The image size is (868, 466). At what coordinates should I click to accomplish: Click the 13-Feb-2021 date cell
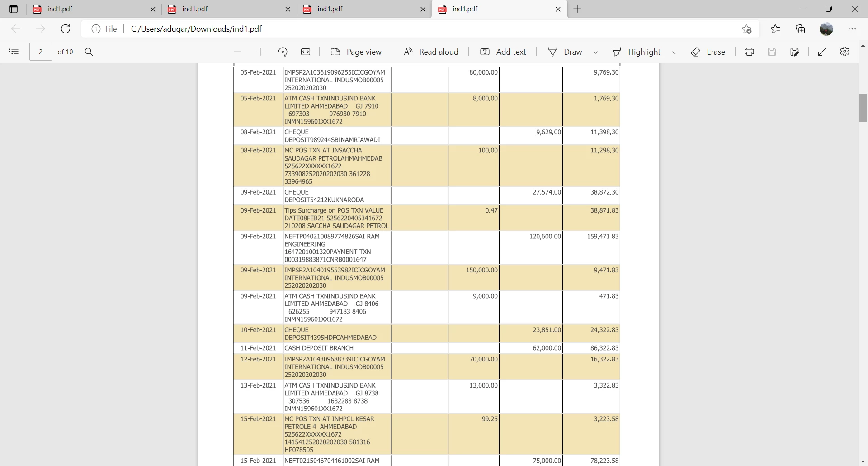pos(258,386)
